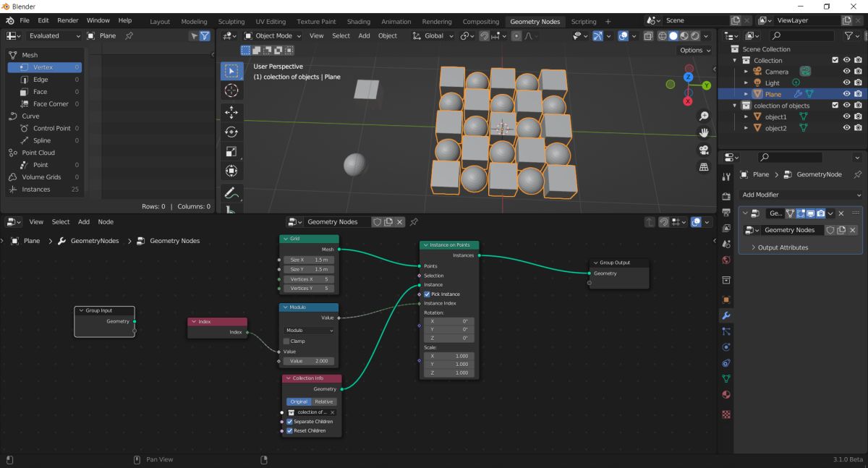868x468 pixels.
Task: Open the Add Modifier dropdown
Action: coord(801,195)
